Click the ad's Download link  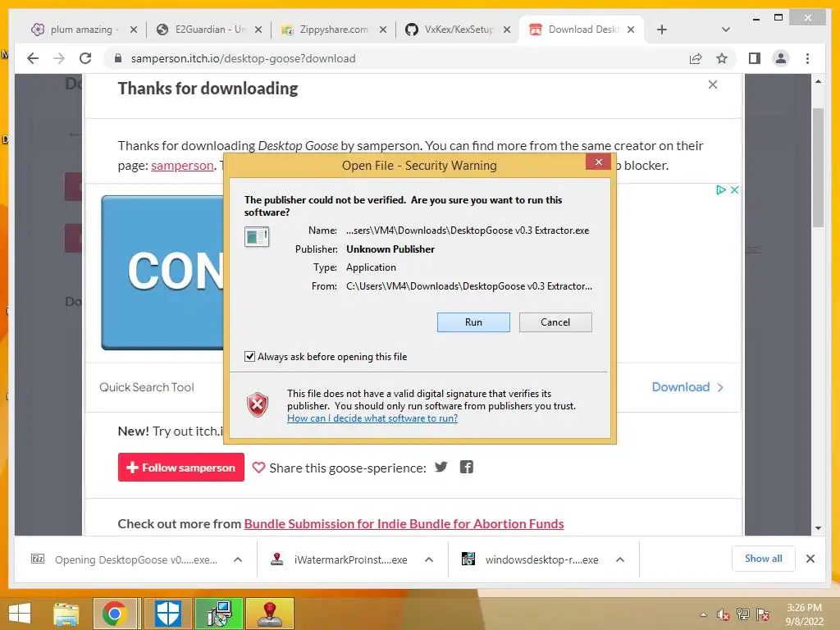point(687,387)
